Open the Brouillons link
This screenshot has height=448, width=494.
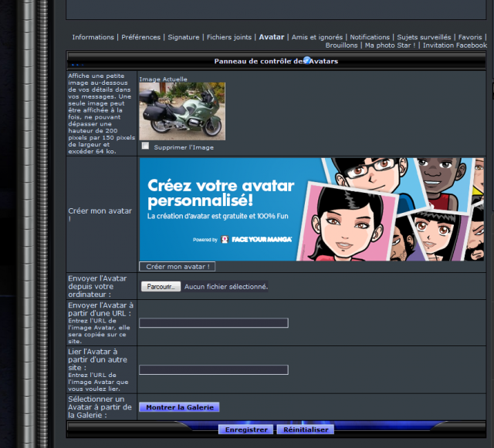tap(341, 45)
